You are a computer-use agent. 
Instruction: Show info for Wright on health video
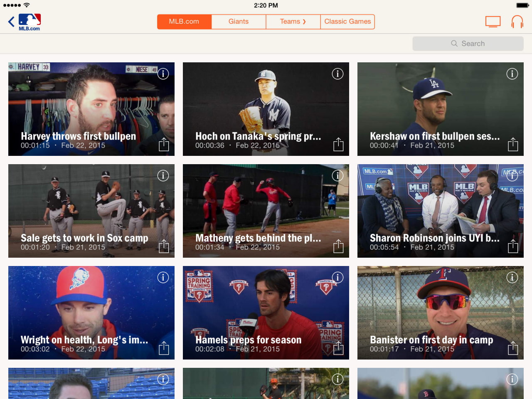[163, 278]
